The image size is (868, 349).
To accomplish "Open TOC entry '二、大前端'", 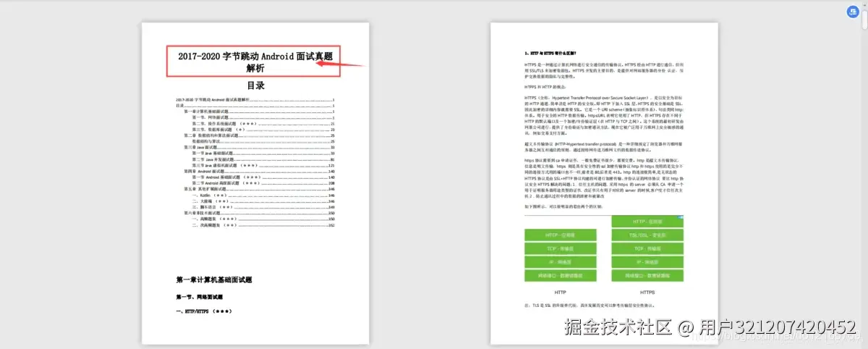I will click(x=262, y=201).
